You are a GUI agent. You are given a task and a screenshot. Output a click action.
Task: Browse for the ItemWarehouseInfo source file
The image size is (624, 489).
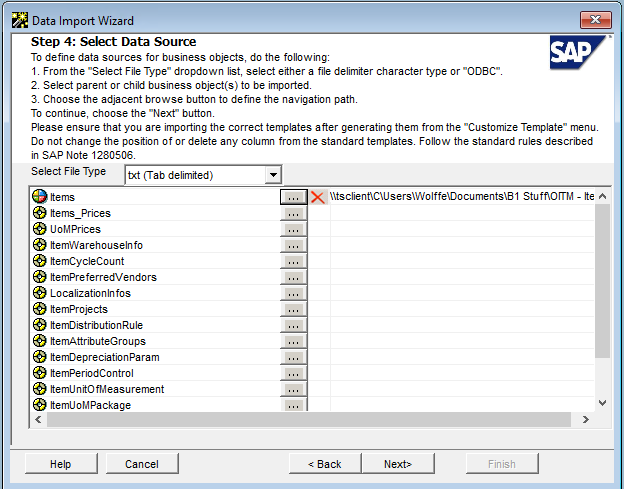point(293,245)
